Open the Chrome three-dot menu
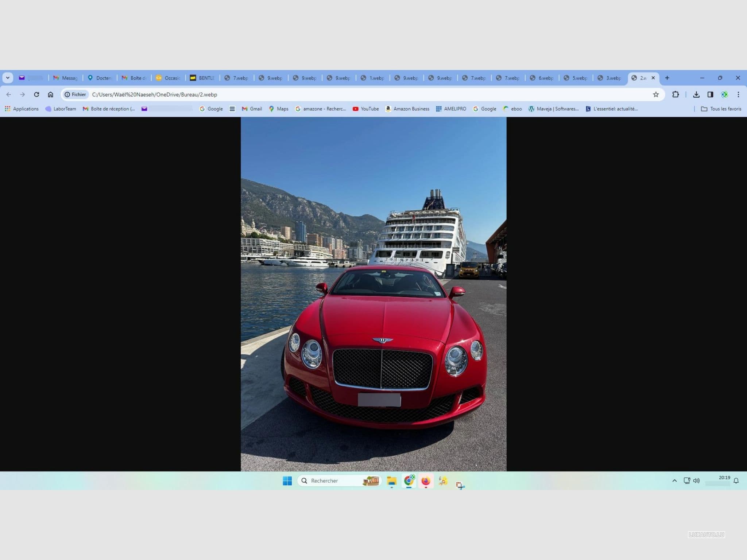 (x=738, y=94)
